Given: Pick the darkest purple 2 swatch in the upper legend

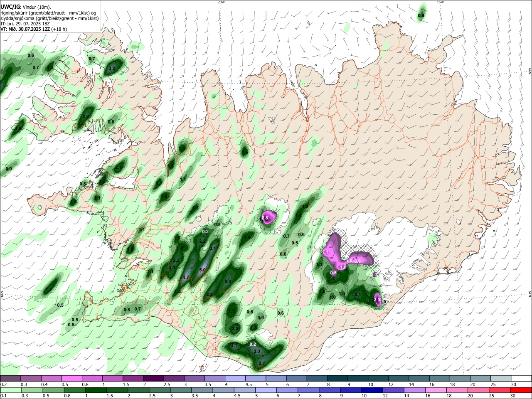Looking at the screenshot, I should click(153, 378).
